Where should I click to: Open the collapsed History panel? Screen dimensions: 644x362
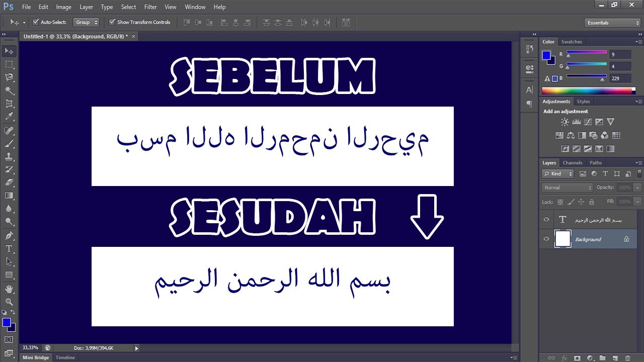[x=529, y=49]
